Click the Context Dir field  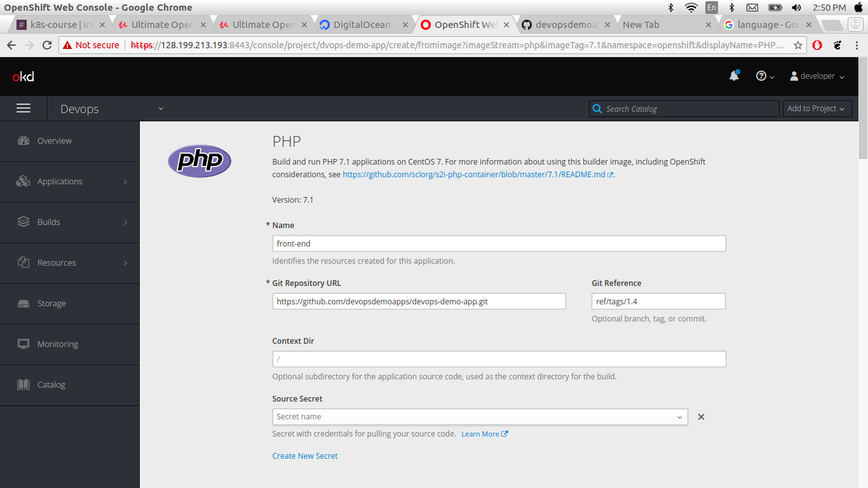click(499, 359)
